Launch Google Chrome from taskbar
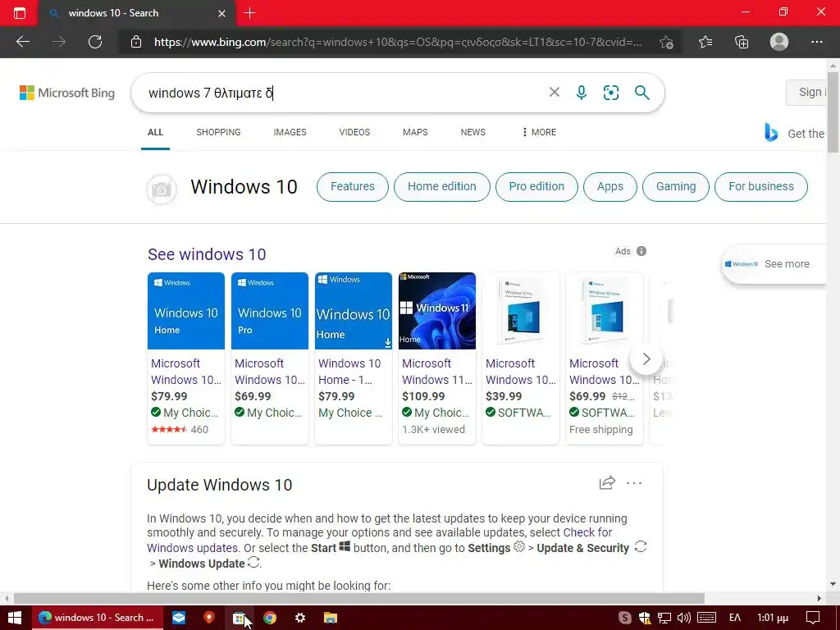 pyautogui.click(x=269, y=618)
